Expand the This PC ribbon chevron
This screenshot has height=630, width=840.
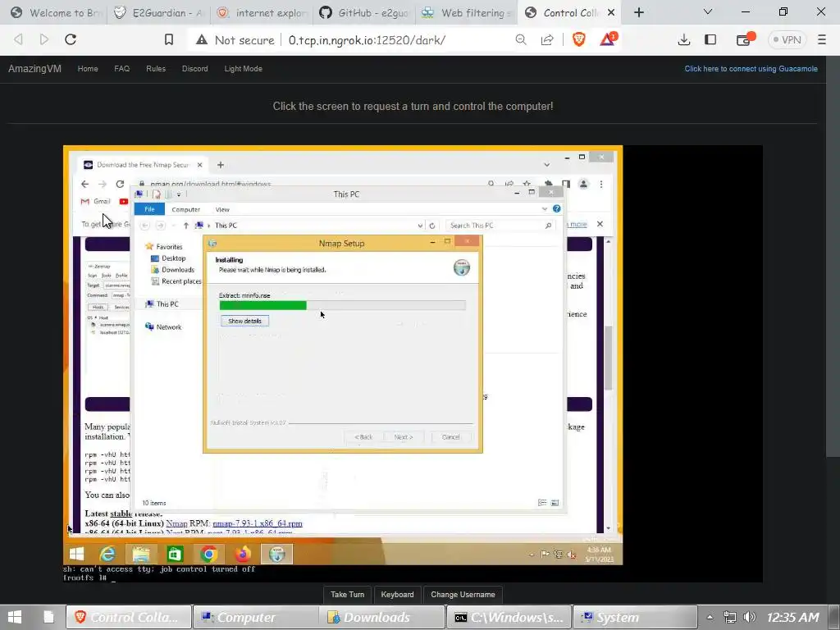point(545,209)
